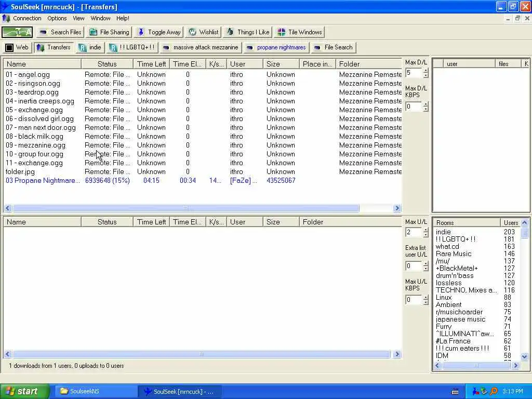The height and width of the screenshot is (399, 532).
Task: Click the !! LGBTQ+ !! room icon
Action: tap(113, 47)
